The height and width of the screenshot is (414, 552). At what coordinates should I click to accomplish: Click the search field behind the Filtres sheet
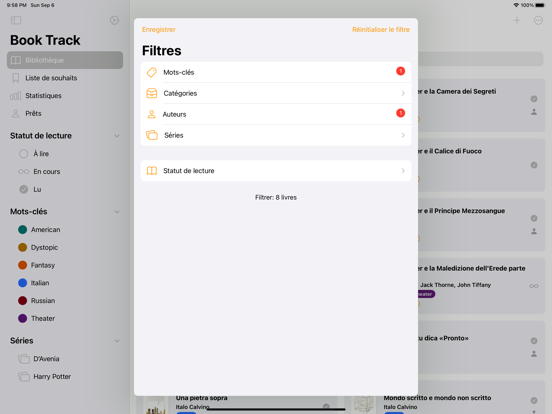tap(481, 59)
